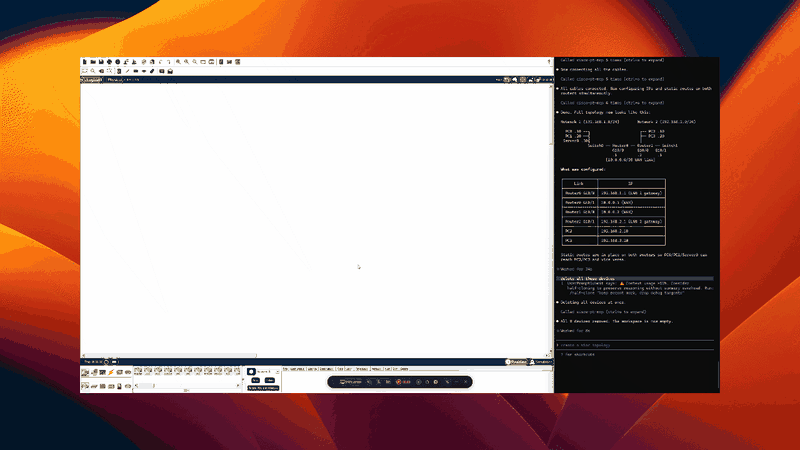Select the Security devices subcategory
The width and height of the screenshot is (800, 450).
(x=119, y=386)
